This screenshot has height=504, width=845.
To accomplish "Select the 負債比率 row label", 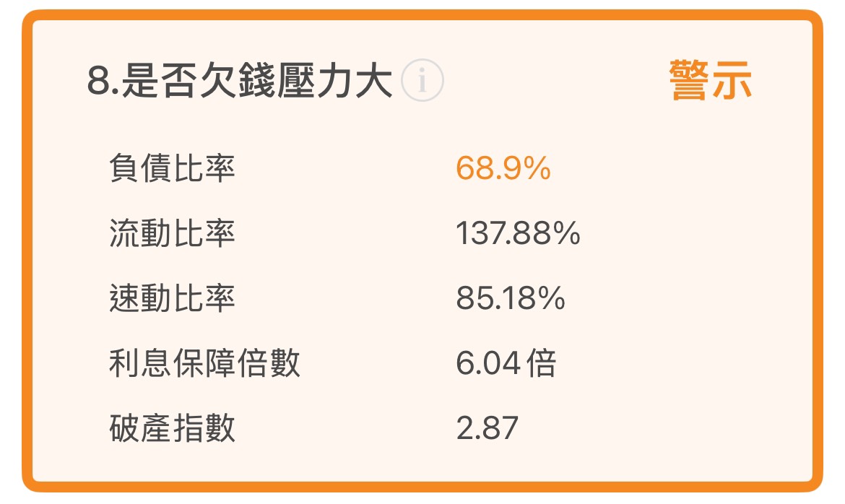I will click(x=172, y=168).
